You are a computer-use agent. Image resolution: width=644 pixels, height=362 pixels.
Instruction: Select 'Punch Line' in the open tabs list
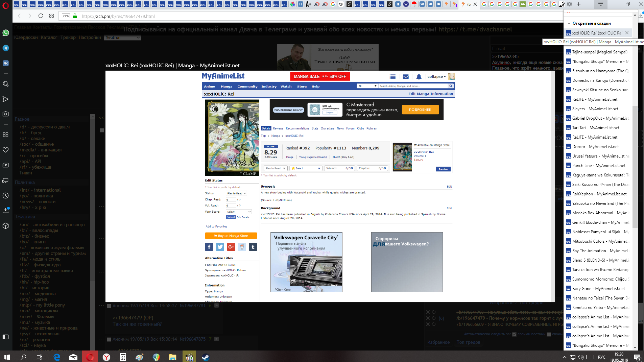click(598, 166)
